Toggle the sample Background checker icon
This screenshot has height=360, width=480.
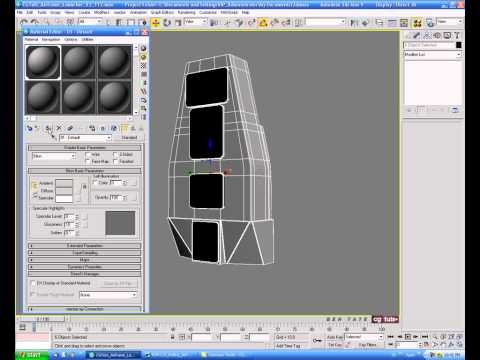click(x=143, y=66)
